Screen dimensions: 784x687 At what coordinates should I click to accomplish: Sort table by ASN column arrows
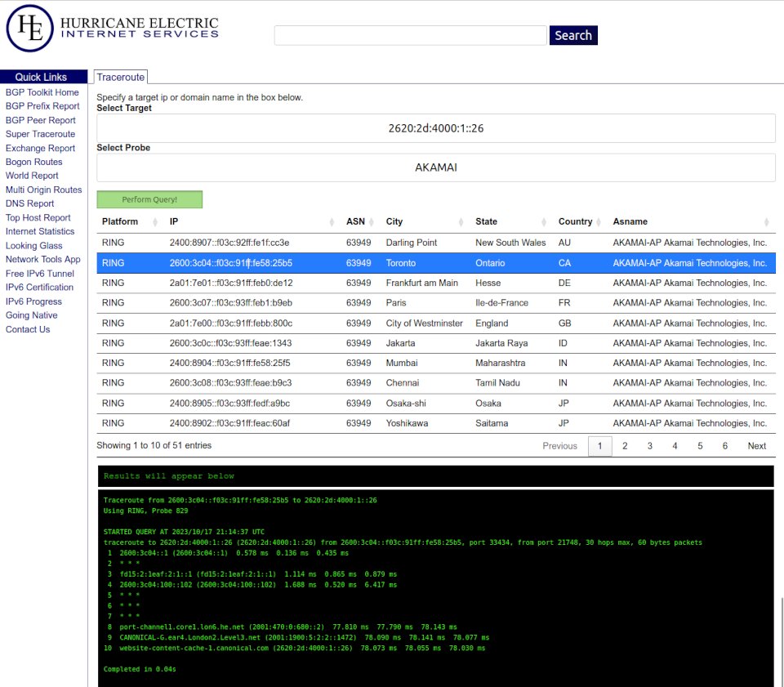tap(372, 222)
